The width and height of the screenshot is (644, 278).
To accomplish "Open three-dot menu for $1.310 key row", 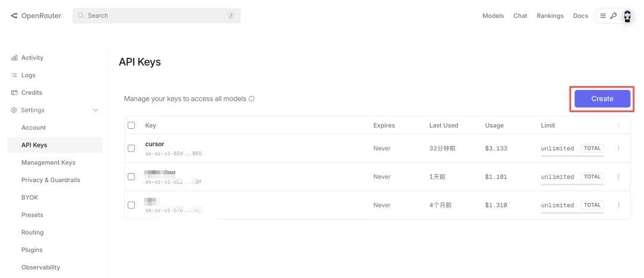I will pyautogui.click(x=618, y=205).
